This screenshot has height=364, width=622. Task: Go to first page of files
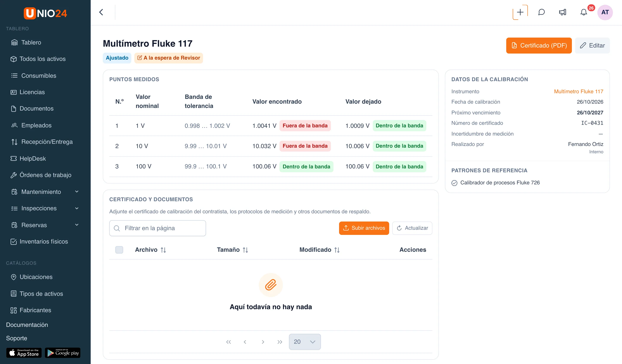(228, 342)
